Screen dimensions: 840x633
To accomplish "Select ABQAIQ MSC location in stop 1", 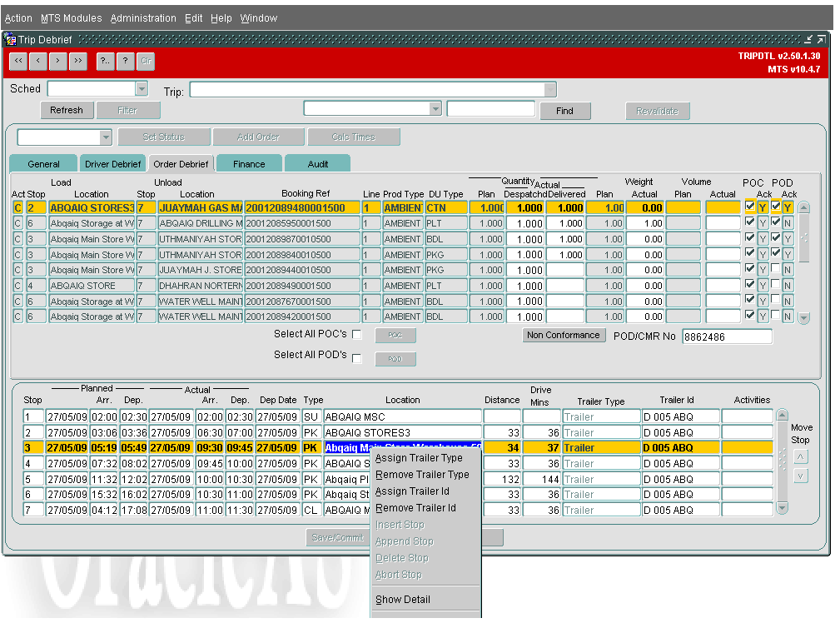I will [x=402, y=417].
